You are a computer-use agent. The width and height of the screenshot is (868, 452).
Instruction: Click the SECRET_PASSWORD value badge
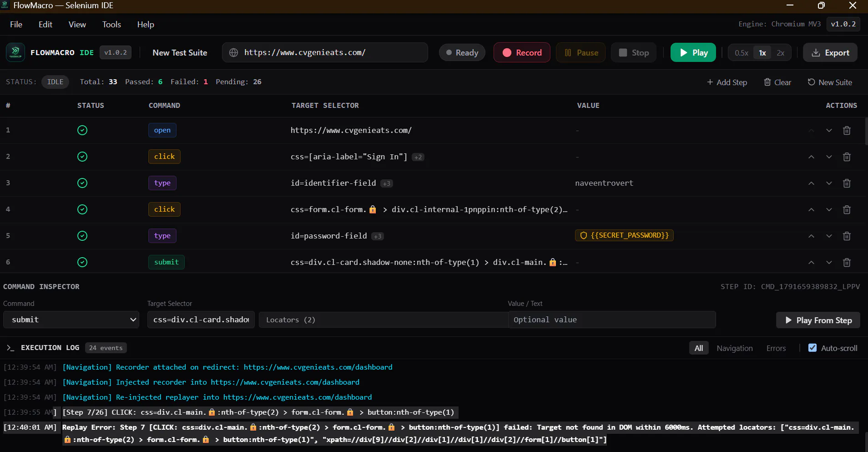(x=624, y=235)
